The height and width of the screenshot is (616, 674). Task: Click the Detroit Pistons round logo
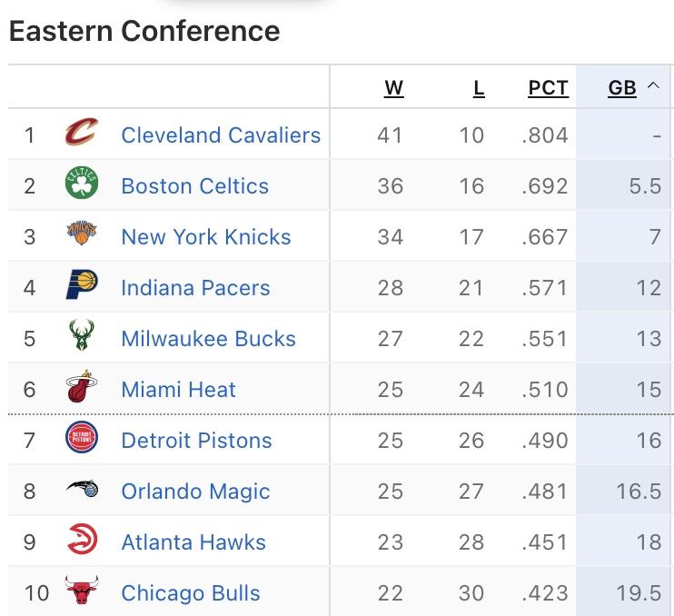82,437
